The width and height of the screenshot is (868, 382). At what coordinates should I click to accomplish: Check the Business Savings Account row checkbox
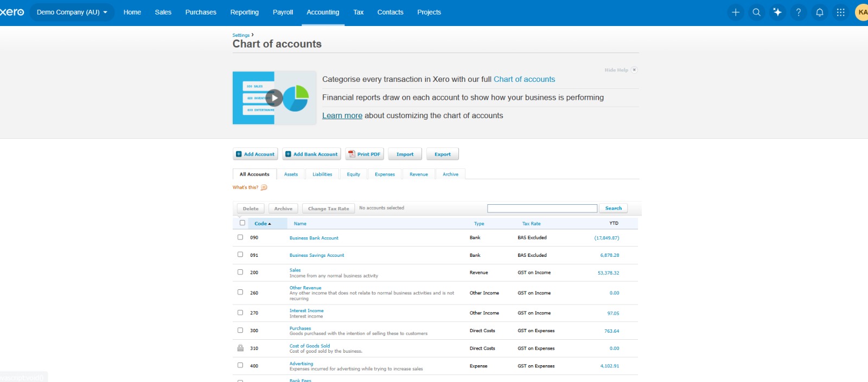240,255
